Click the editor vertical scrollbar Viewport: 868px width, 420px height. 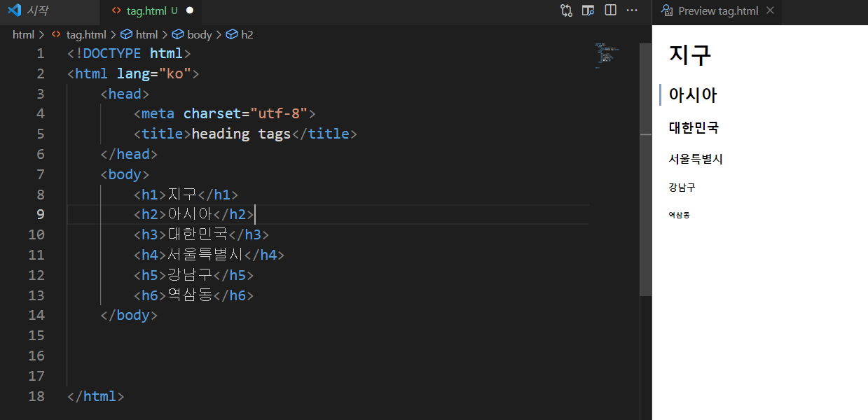(646, 169)
